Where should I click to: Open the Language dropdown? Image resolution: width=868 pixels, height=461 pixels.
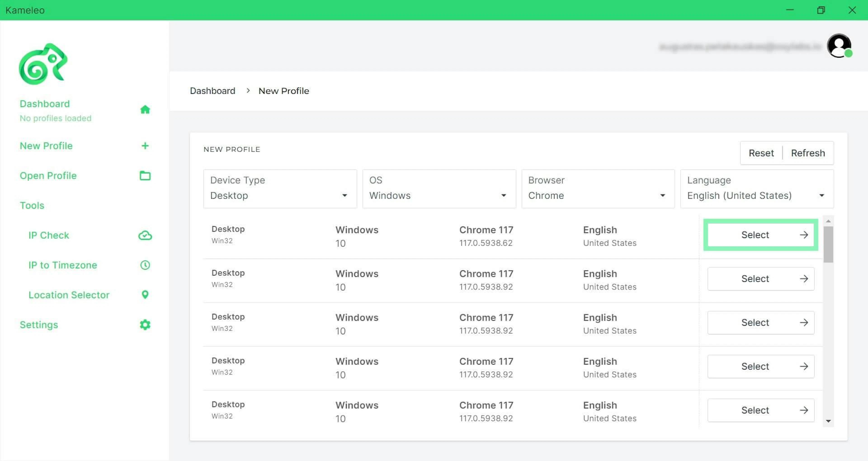point(757,189)
